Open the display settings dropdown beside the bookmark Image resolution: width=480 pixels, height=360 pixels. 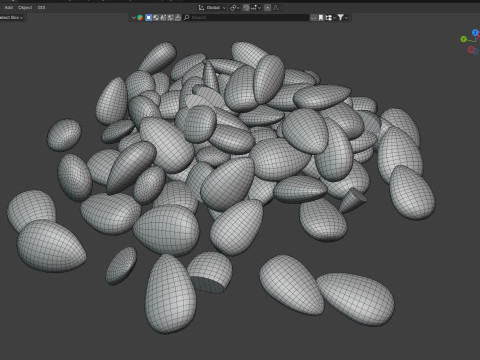[x=331, y=17]
